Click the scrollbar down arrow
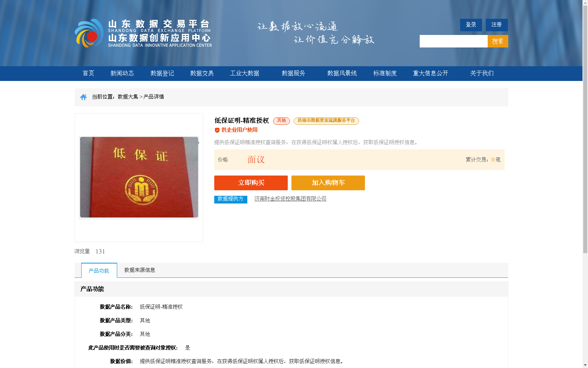588x368 pixels. pos(585,365)
